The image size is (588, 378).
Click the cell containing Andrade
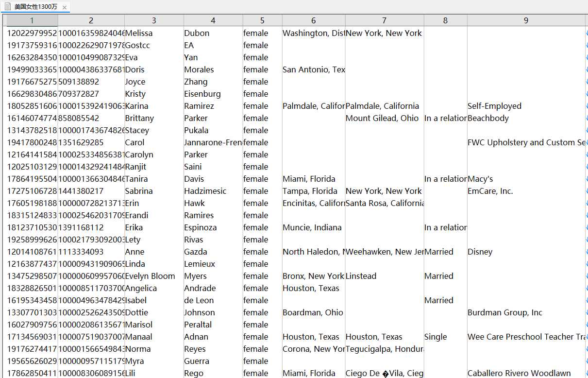coord(213,288)
